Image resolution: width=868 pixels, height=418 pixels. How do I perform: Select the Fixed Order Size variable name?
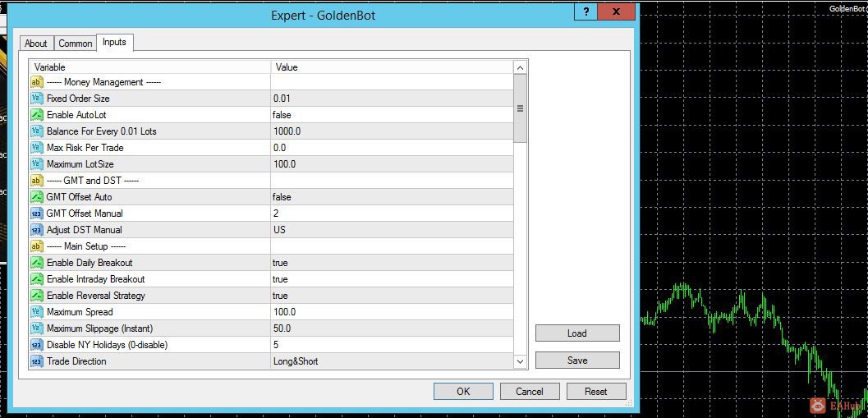78,99
